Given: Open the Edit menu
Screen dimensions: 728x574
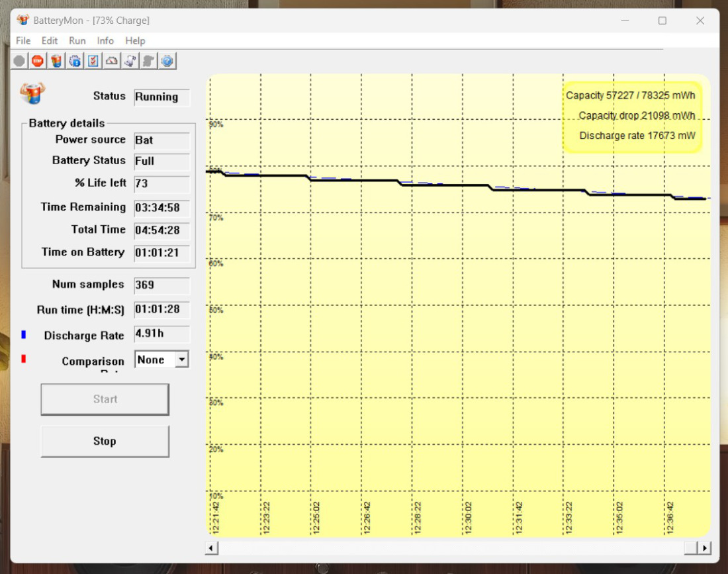Looking at the screenshot, I should (49, 41).
